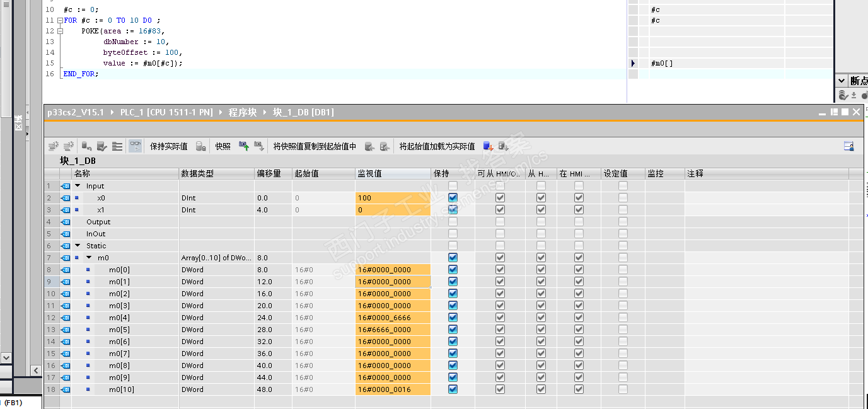
Task: Toggle the monitor-all glasses icon
Action: coord(135,146)
